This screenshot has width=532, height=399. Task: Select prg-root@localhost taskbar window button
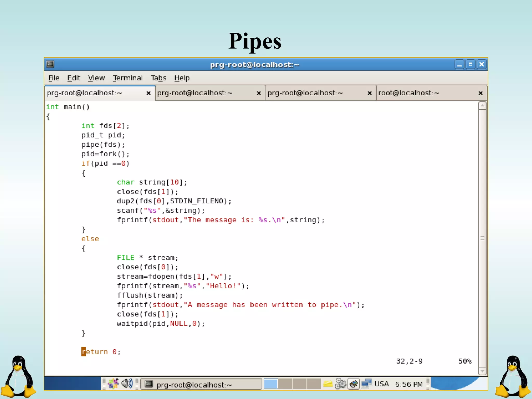pos(201,384)
